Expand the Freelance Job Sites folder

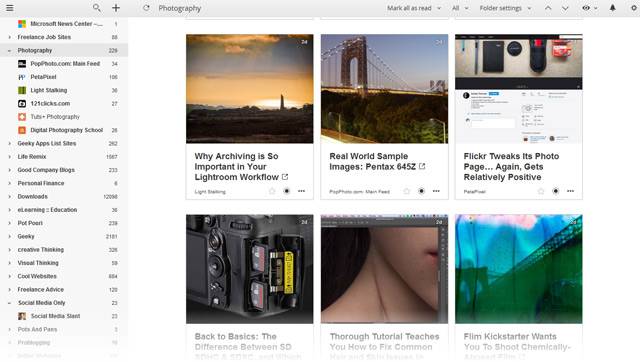(9, 37)
